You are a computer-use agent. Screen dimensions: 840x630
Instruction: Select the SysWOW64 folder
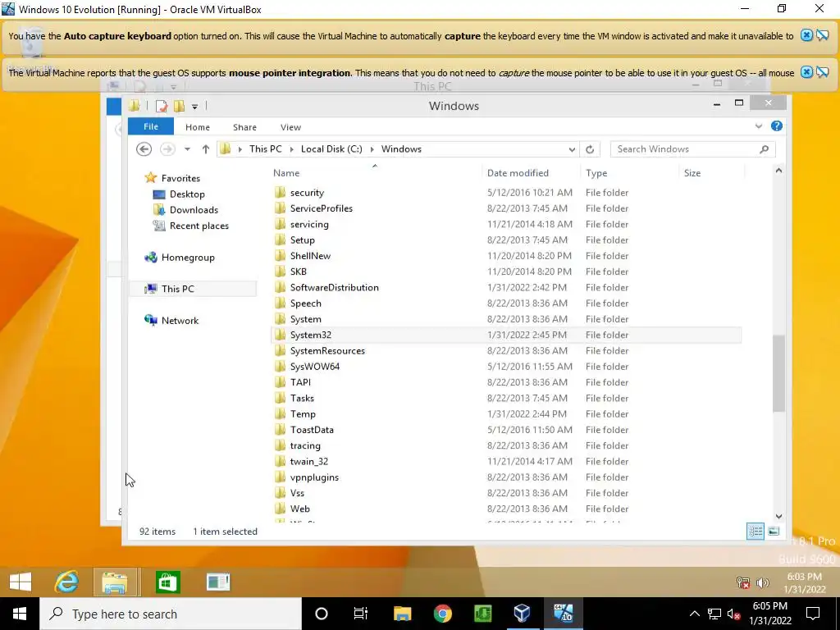point(315,367)
